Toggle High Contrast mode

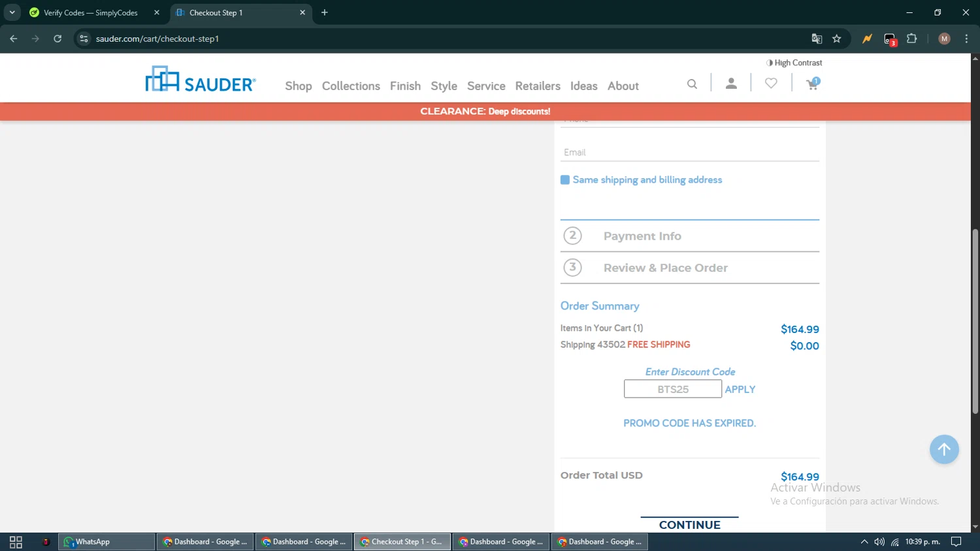pos(794,63)
